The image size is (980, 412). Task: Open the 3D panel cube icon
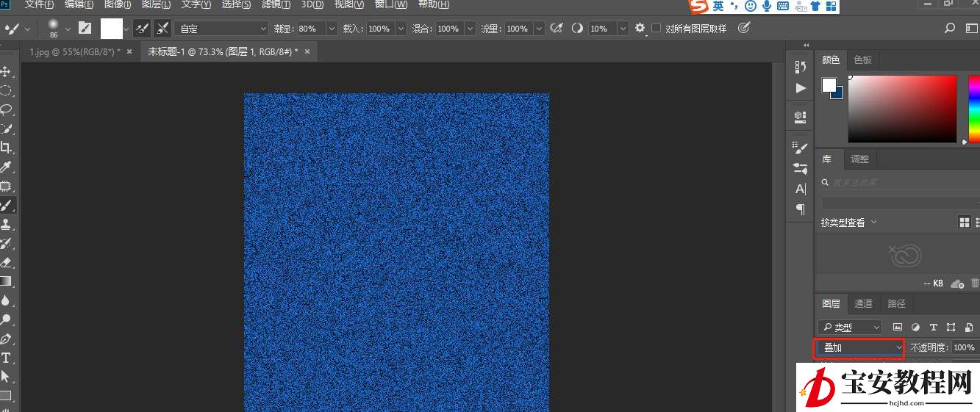point(801,116)
